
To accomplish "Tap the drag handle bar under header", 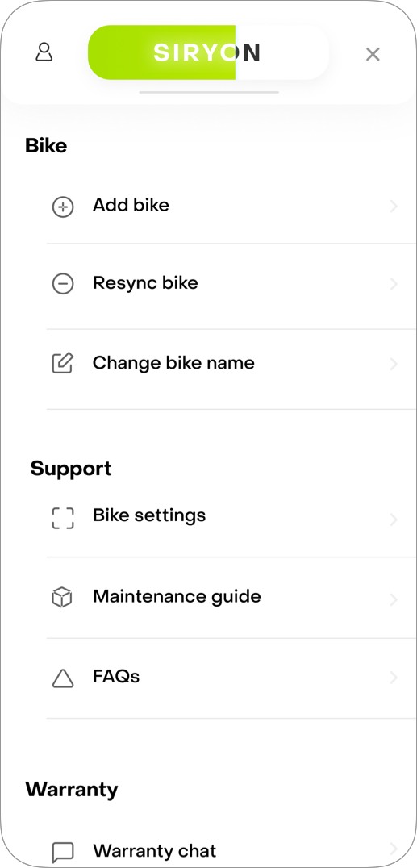I will pyautogui.click(x=209, y=93).
